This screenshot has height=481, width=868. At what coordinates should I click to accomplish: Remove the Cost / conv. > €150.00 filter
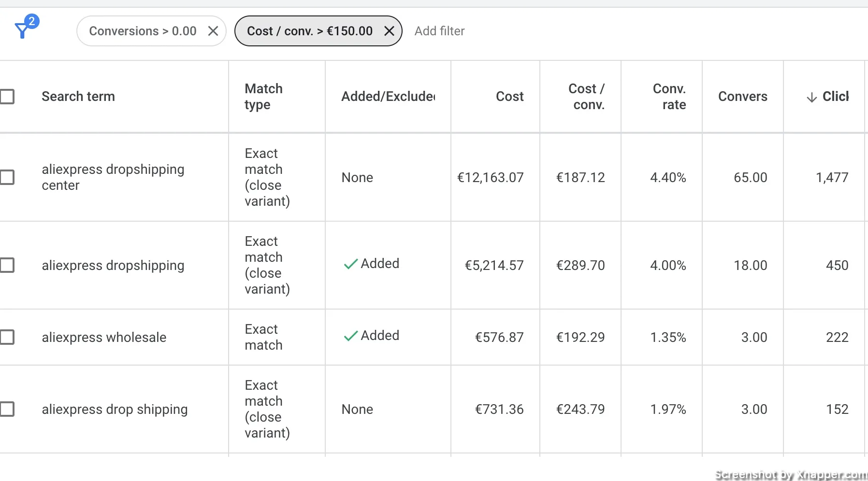click(x=389, y=31)
